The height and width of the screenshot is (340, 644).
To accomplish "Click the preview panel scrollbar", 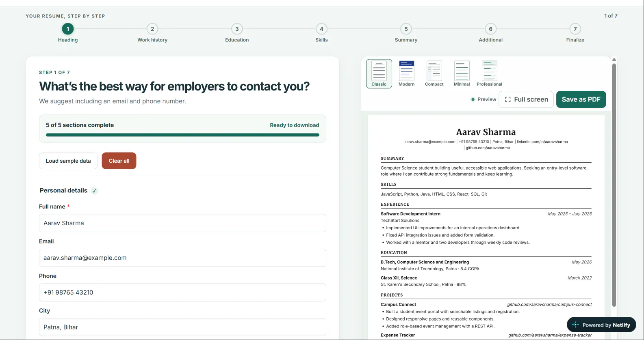I will [x=614, y=185].
